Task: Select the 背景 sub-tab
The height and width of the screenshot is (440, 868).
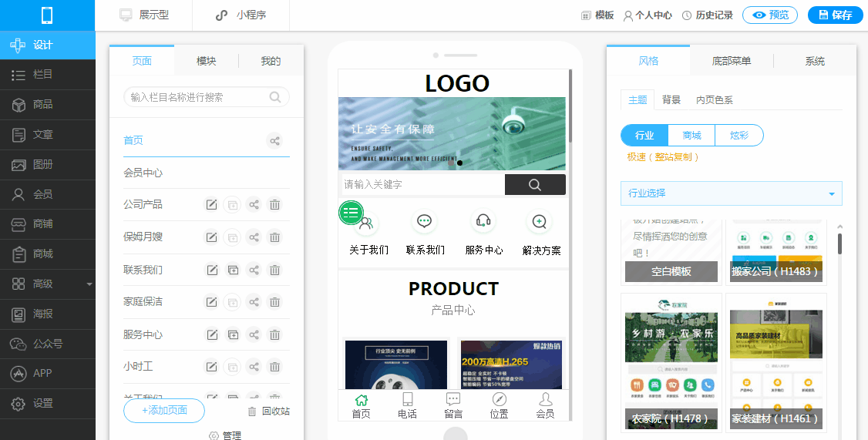Action: [x=671, y=100]
